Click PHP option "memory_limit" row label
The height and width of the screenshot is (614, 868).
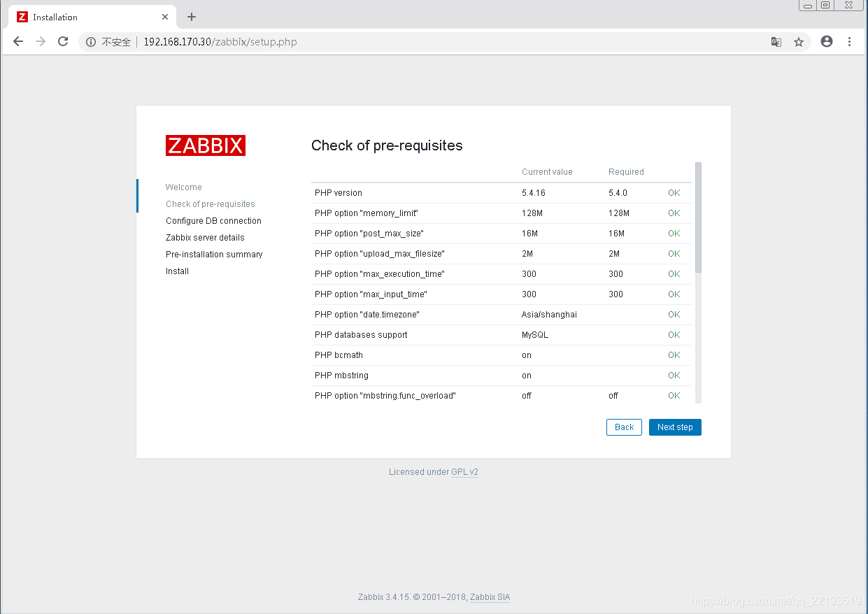tap(367, 213)
